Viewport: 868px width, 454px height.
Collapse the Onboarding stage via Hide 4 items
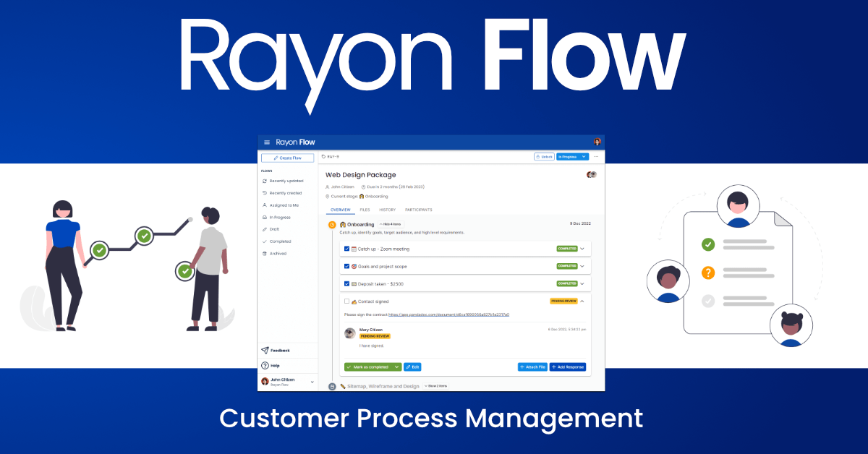390,224
